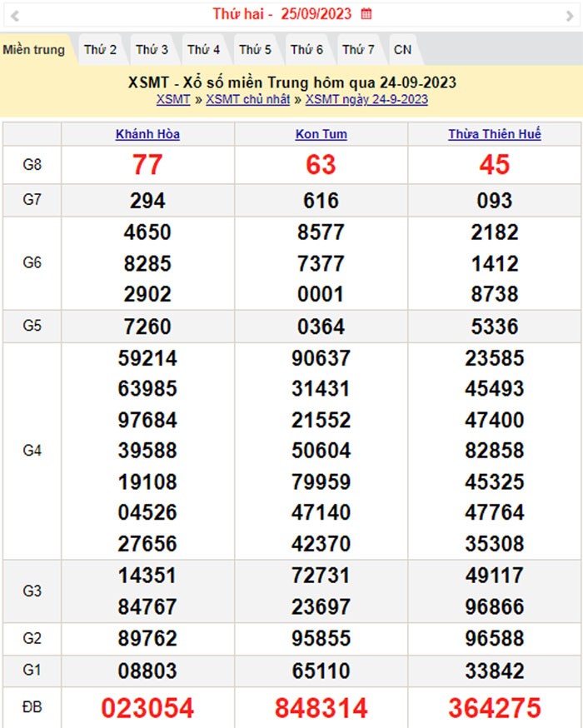Open the Thừa Thiên Huế link
Image resolution: width=583 pixels, height=728 pixels.
pyautogui.click(x=494, y=134)
